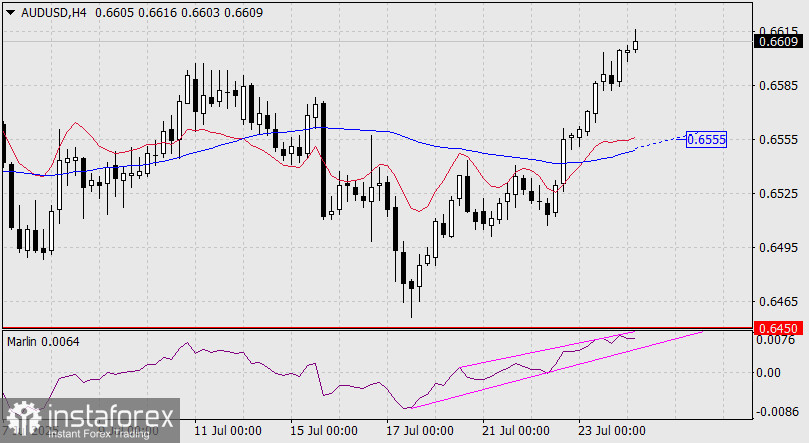Click the 11 Jul 00:00 time label
Image resolution: width=809 pixels, height=443 pixels.
(228, 431)
